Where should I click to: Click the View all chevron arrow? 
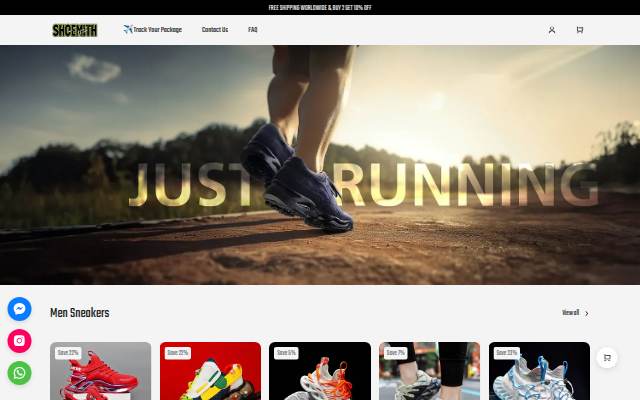coord(587,313)
